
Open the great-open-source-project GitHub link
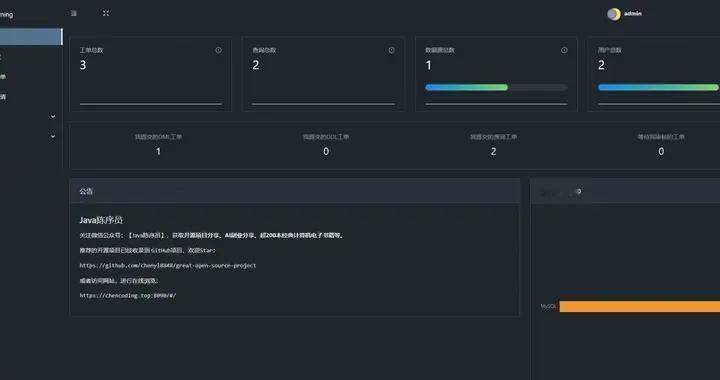[x=168, y=266]
